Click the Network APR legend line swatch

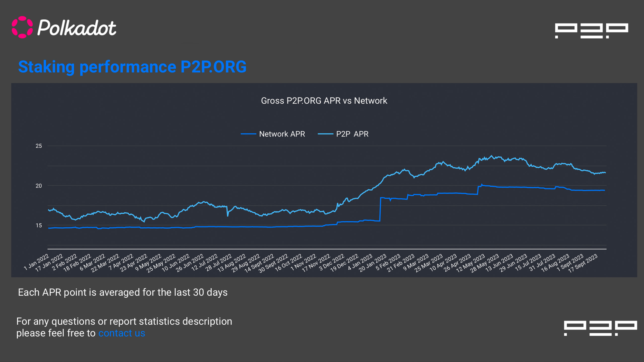point(248,134)
